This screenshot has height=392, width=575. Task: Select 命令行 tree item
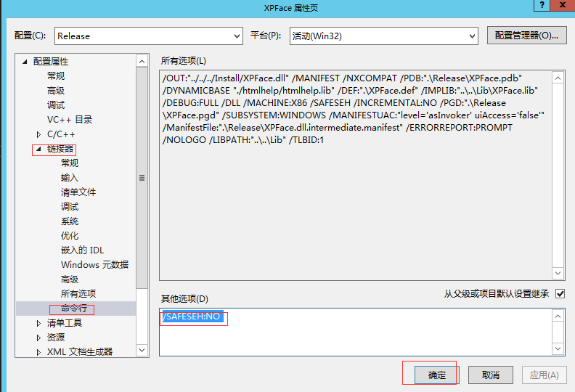coord(74,309)
